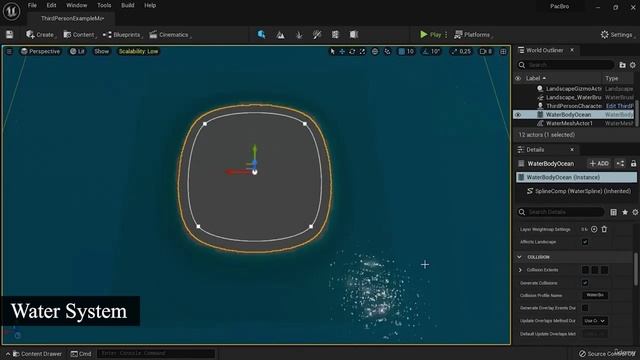The image size is (640, 360).
Task: Switch to Landscape mode icon
Action: 280,35
